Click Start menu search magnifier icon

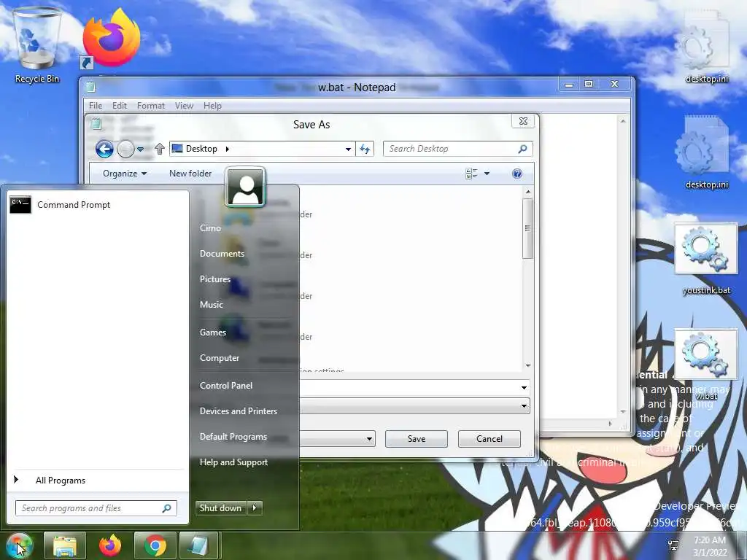point(167,508)
